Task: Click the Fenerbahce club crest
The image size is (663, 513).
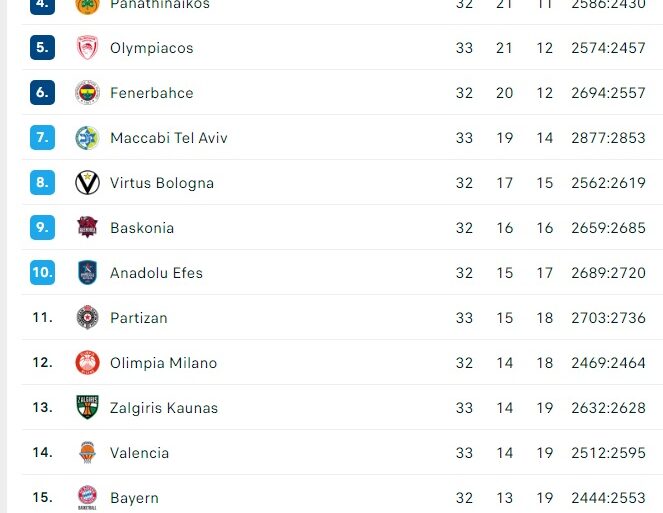Action: (88, 93)
